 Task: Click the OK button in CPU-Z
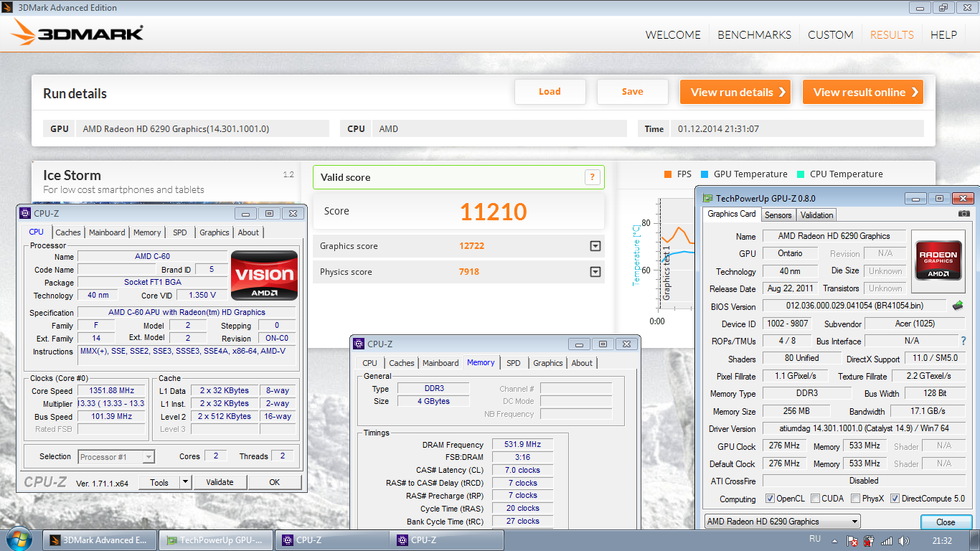pyautogui.click(x=274, y=482)
